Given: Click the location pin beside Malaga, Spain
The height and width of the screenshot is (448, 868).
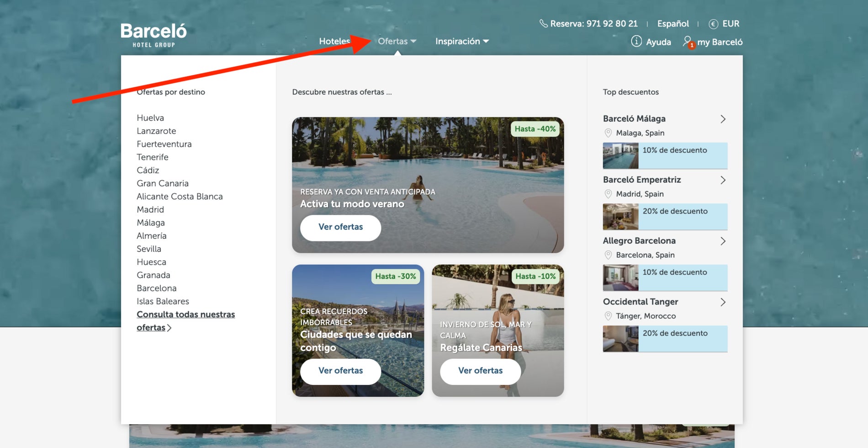Looking at the screenshot, I should tap(609, 133).
